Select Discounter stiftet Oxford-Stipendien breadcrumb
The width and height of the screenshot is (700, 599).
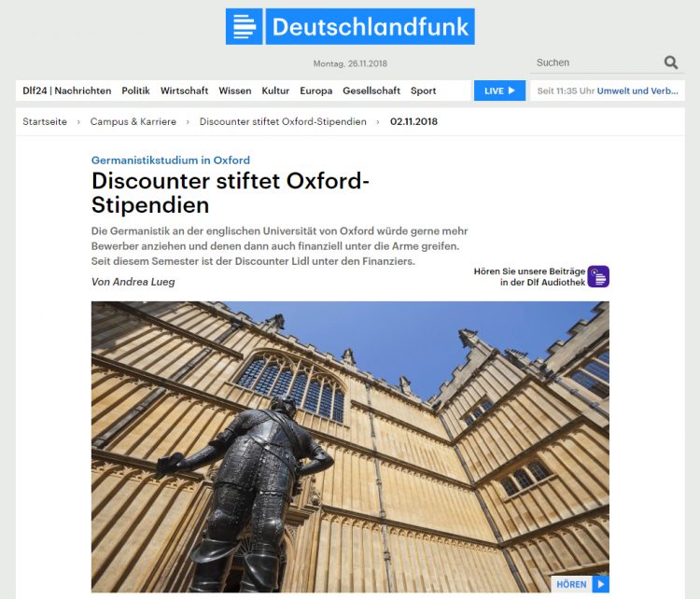pos(283,121)
